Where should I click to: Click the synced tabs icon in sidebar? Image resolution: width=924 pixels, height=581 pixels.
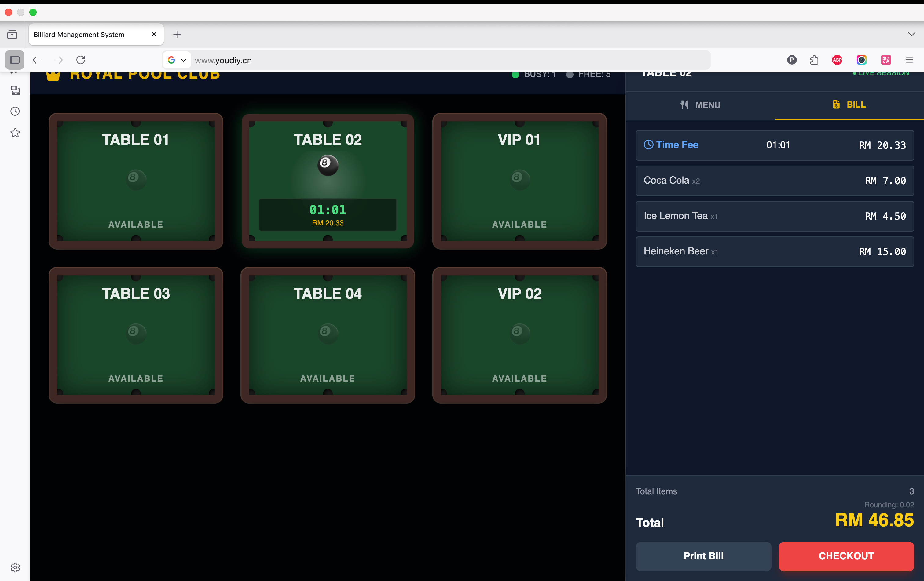[15, 90]
